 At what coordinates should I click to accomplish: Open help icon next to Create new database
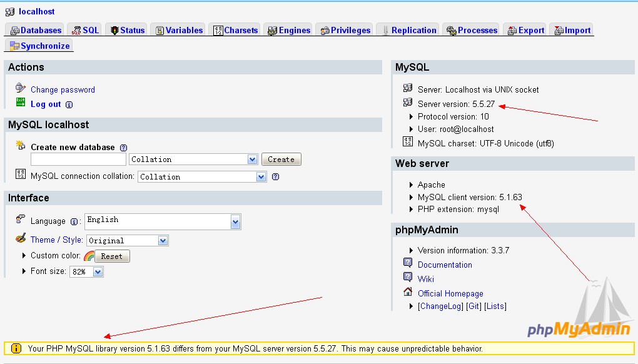point(124,148)
